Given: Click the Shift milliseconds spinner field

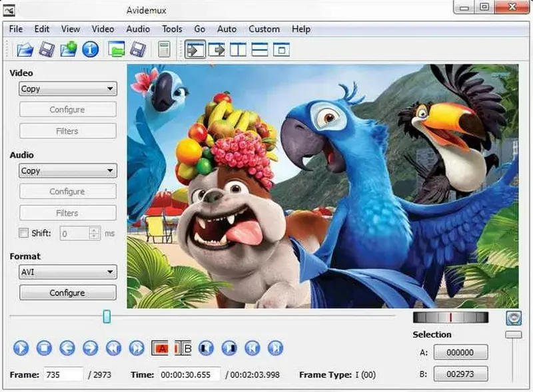Looking at the screenshot, I should [80, 234].
